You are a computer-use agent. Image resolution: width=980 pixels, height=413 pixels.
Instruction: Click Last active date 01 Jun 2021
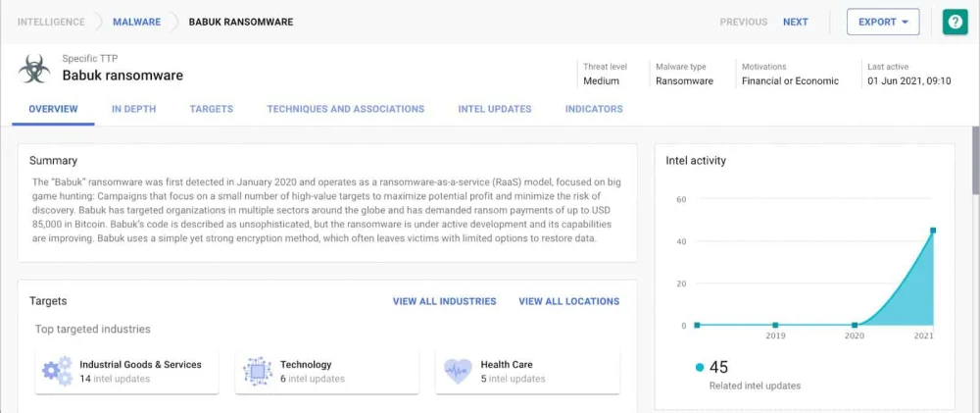[x=909, y=80]
